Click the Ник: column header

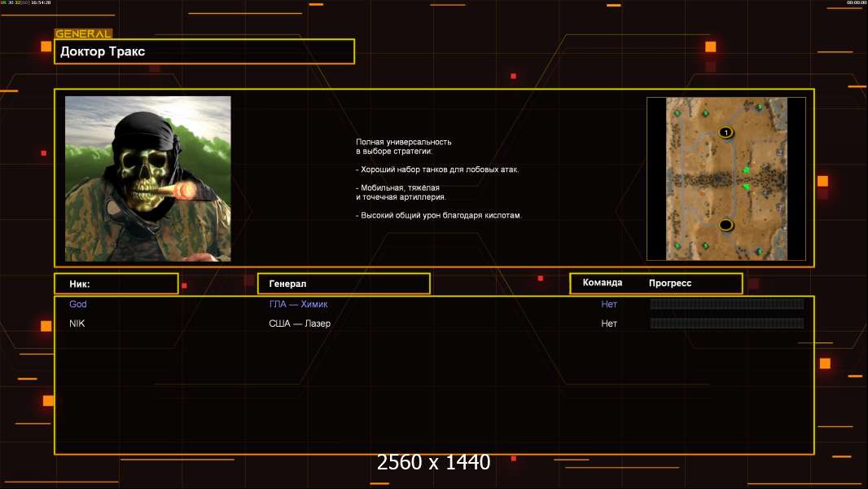pyautogui.click(x=116, y=284)
